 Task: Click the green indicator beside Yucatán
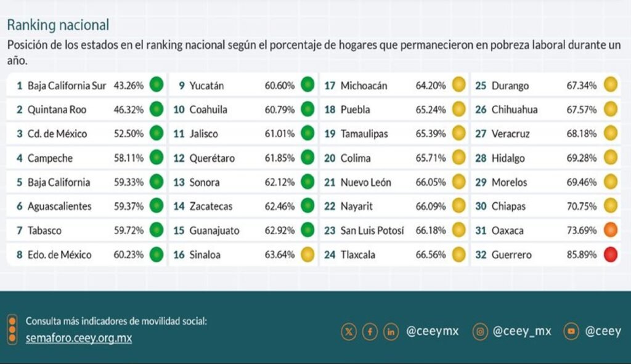click(307, 86)
